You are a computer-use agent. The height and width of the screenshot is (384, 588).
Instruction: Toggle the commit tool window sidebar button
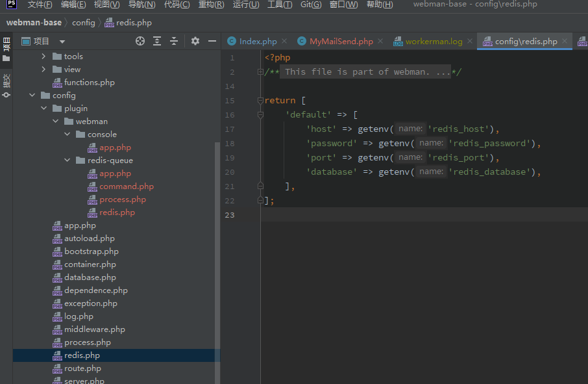click(x=6, y=86)
